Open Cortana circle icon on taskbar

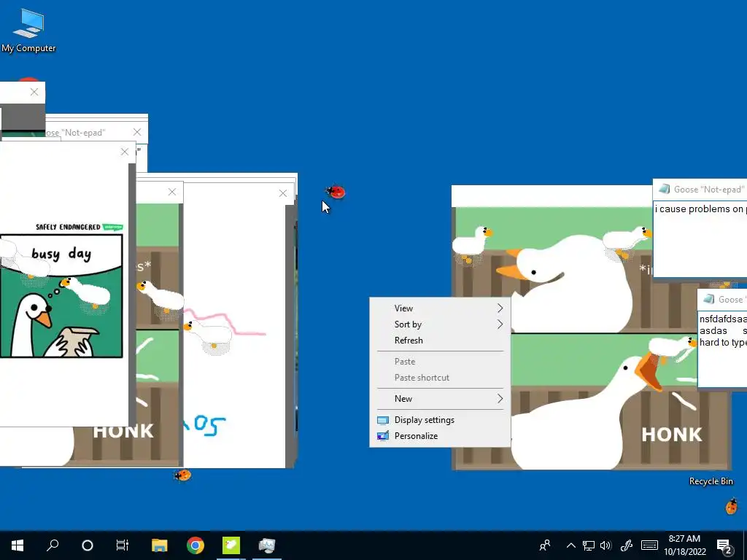[88, 545]
